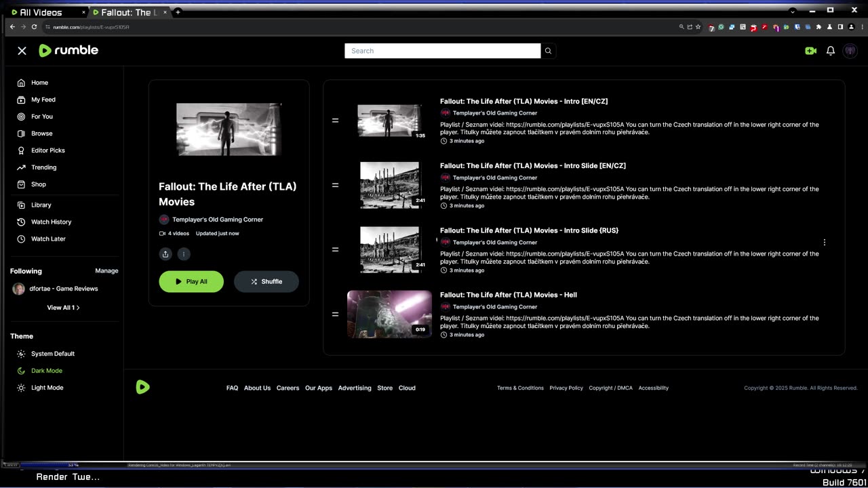This screenshot has height=488, width=868.
Task: Bookmark page with star icon
Action: coord(698,27)
